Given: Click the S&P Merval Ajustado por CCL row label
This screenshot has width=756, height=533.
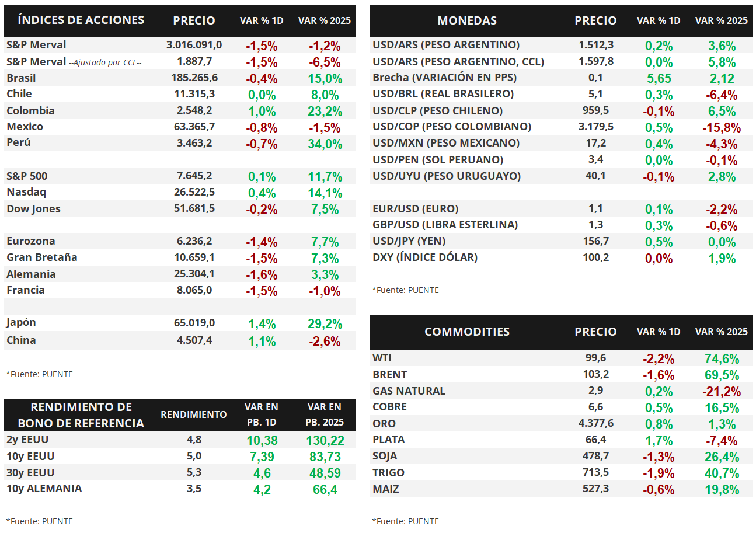Looking at the screenshot, I should click(74, 61).
